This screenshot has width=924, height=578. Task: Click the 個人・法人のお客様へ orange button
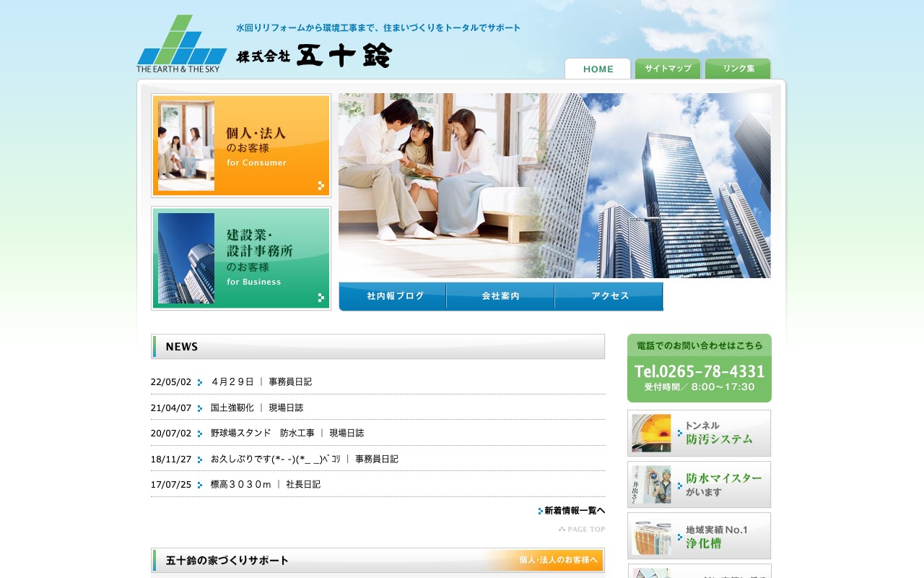pos(559,560)
